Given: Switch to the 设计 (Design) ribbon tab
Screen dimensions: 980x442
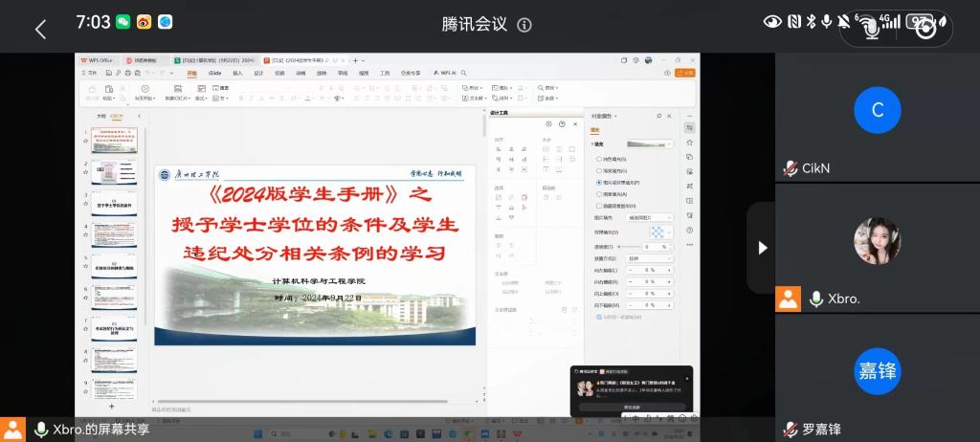Looking at the screenshot, I should click(x=258, y=73).
